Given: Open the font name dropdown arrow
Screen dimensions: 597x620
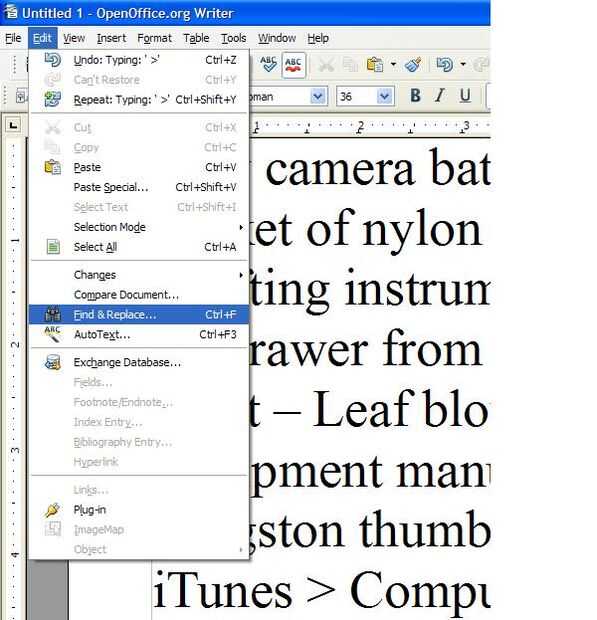Looking at the screenshot, I should point(318,96).
